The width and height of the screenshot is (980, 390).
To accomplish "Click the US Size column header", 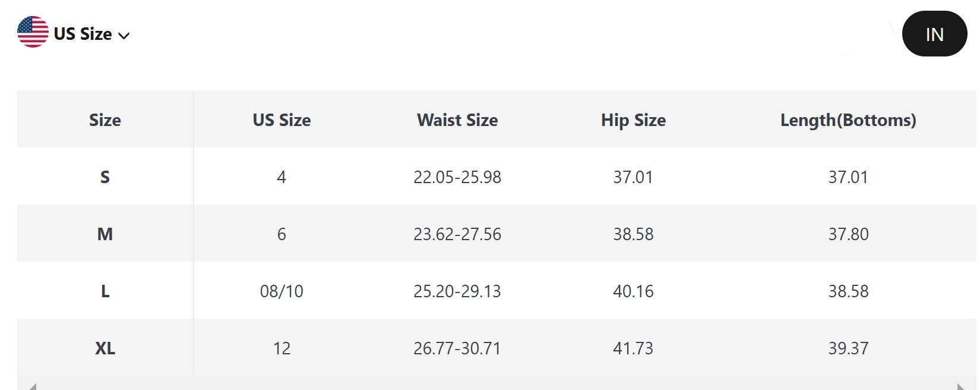I will point(282,120).
